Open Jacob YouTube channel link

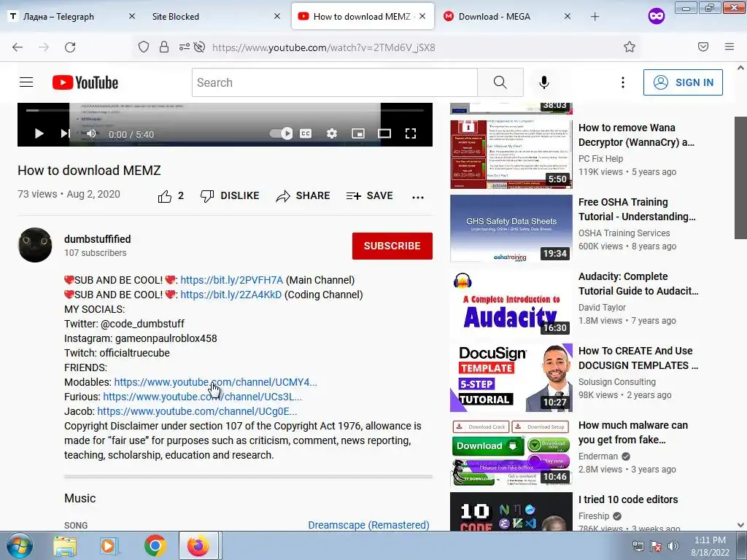pos(197,411)
